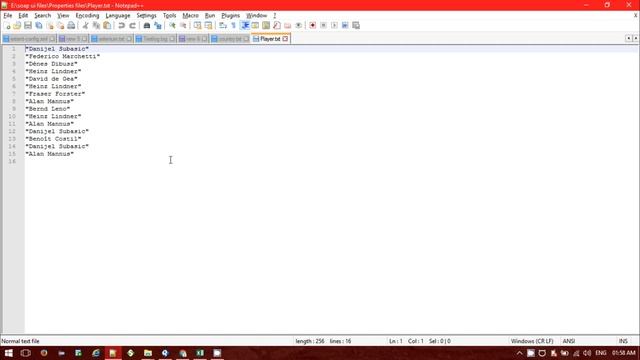640x360 pixels.
Task: Save the file using the Save icon
Action: click(28, 25)
